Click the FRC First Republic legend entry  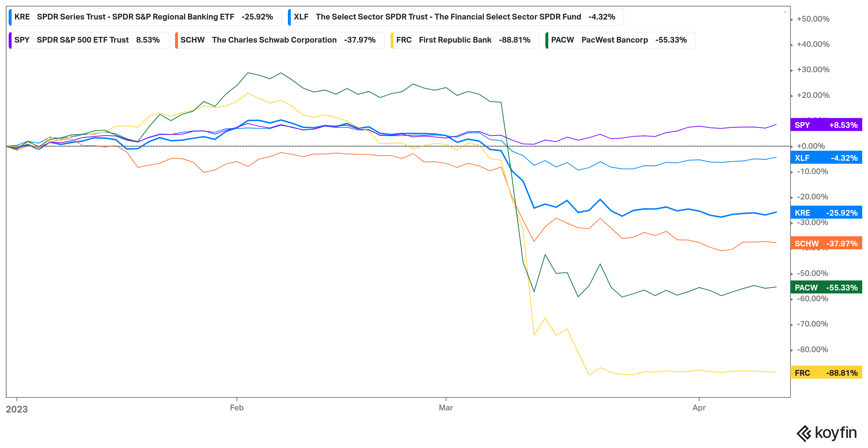pos(465,40)
